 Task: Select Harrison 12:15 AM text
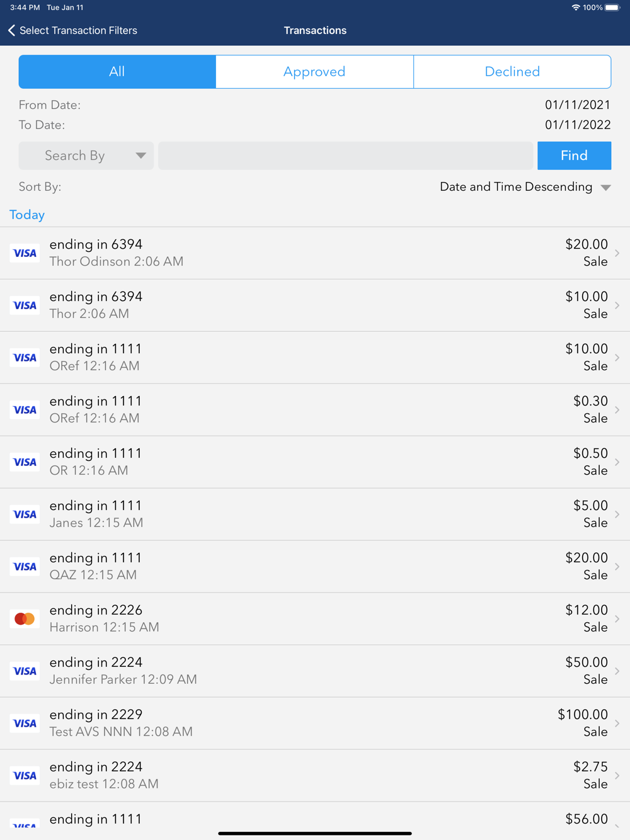click(105, 627)
